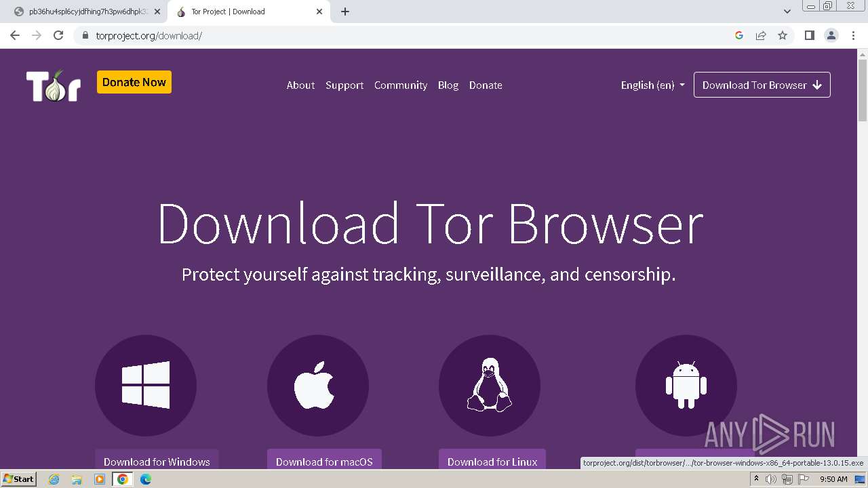
Task: Select the Tor Project Download tab
Action: tap(248, 12)
